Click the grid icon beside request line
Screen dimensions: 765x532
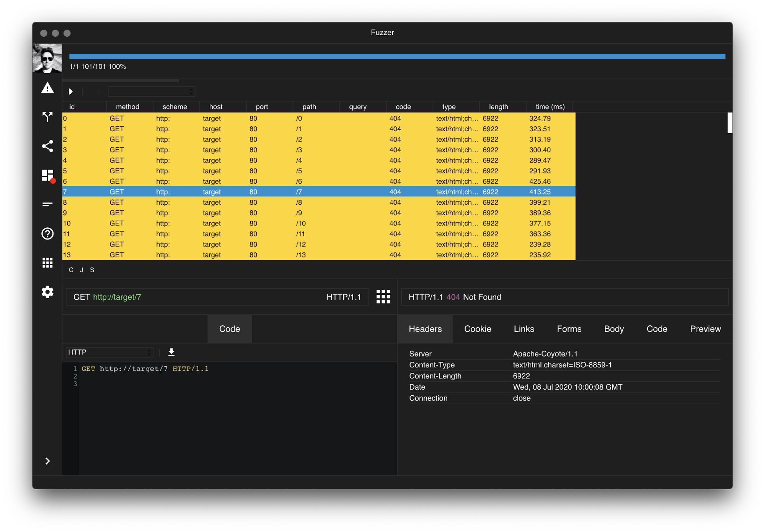pyautogui.click(x=383, y=297)
